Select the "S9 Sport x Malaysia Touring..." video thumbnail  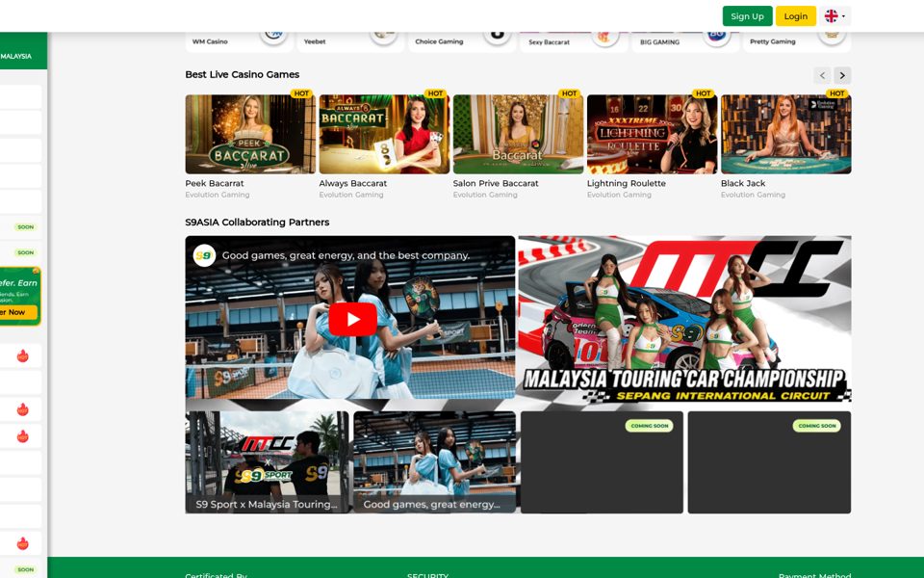pyautogui.click(x=267, y=461)
